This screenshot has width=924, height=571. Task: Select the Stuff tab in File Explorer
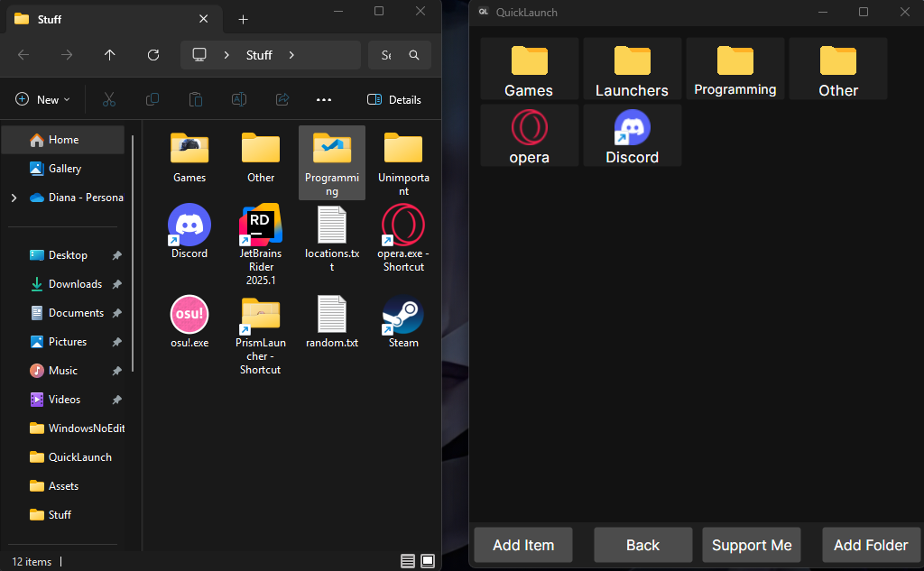(115, 20)
